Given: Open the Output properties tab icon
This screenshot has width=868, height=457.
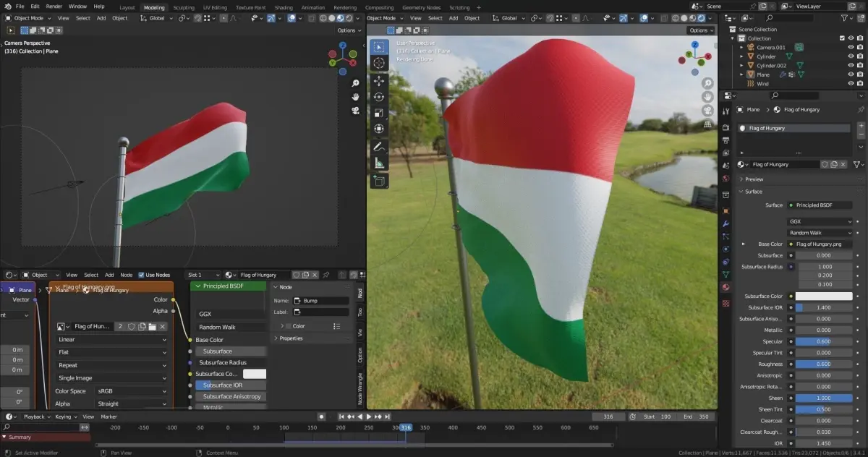Looking at the screenshot, I should click(726, 140).
